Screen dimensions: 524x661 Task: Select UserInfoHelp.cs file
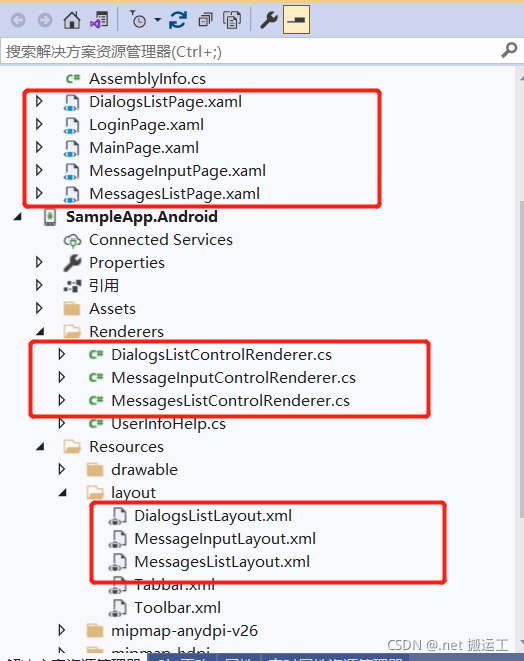168,424
